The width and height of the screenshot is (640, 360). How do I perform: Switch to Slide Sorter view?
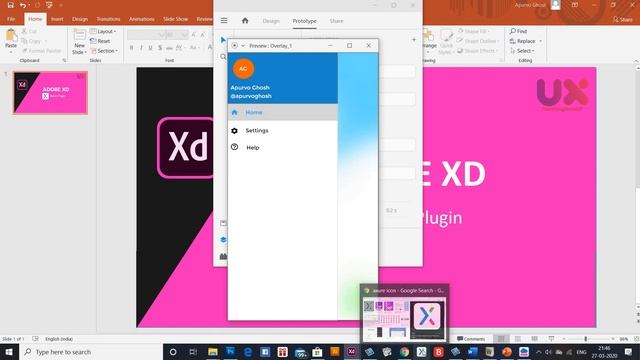click(x=518, y=339)
